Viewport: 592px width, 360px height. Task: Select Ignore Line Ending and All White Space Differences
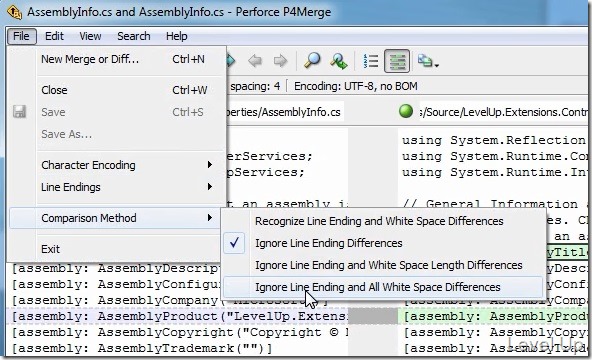[x=383, y=287]
